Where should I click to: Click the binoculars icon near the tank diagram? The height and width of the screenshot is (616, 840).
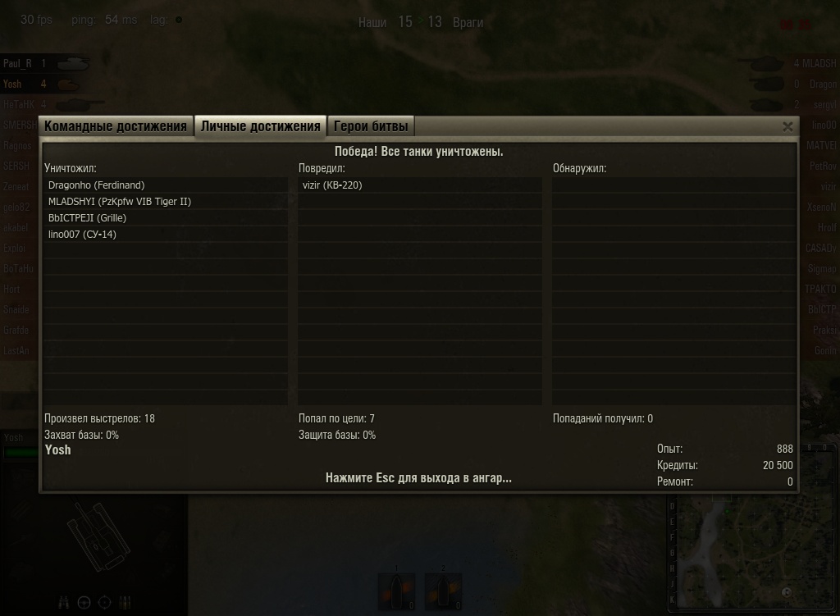pyautogui.click(x=63, y=603)
